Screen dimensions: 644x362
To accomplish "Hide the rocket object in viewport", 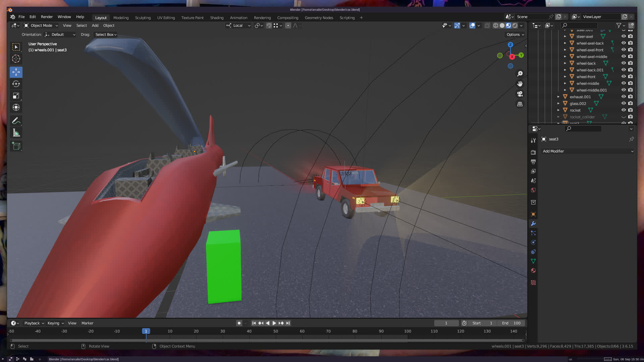I will (x=624, y=110).
